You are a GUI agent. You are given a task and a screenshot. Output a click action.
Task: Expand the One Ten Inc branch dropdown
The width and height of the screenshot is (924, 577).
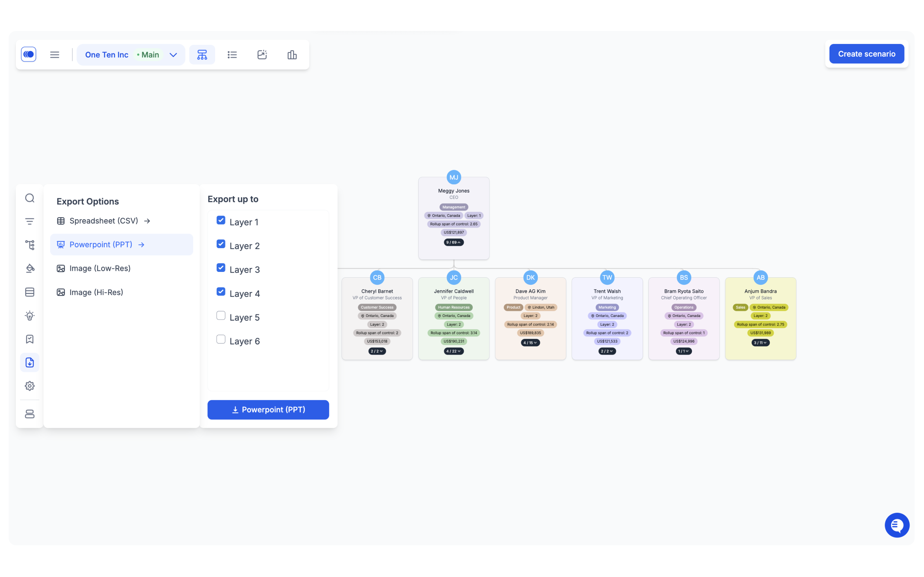point(172,54)
